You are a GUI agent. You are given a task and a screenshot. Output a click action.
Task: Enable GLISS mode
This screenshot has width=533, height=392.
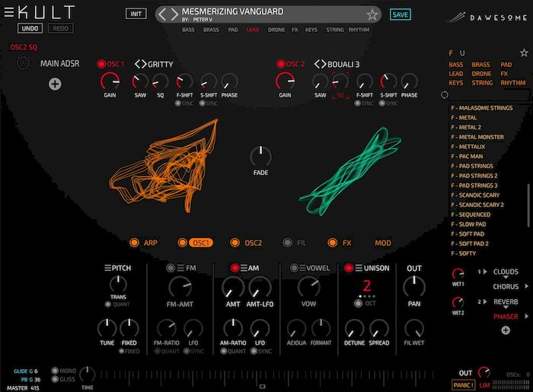[55, 379]
